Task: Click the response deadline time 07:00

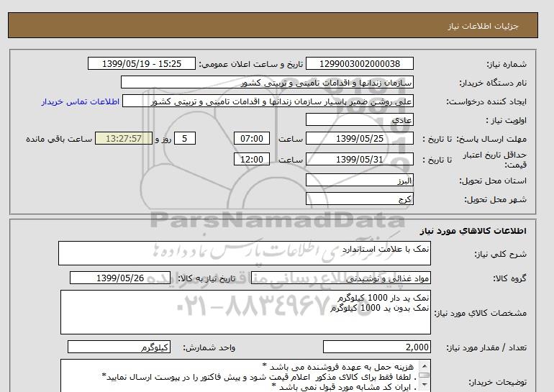Action: click(x=252, y=138)
